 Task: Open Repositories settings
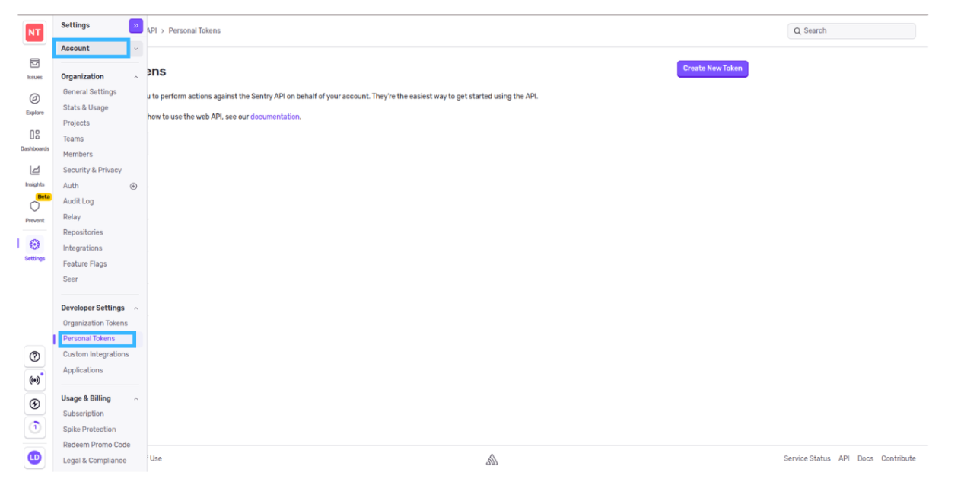83,232
